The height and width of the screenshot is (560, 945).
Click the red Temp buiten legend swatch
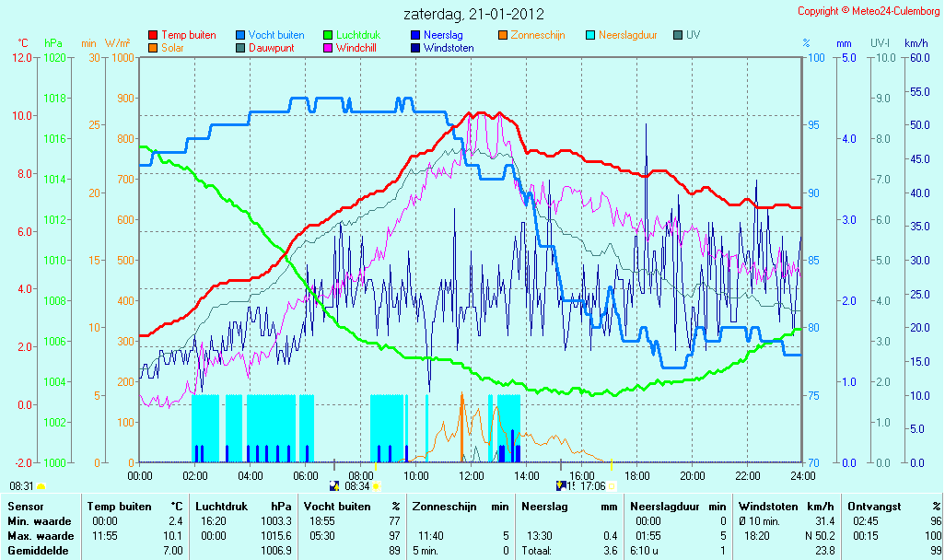pyautogui.click(x=153, y=36)
